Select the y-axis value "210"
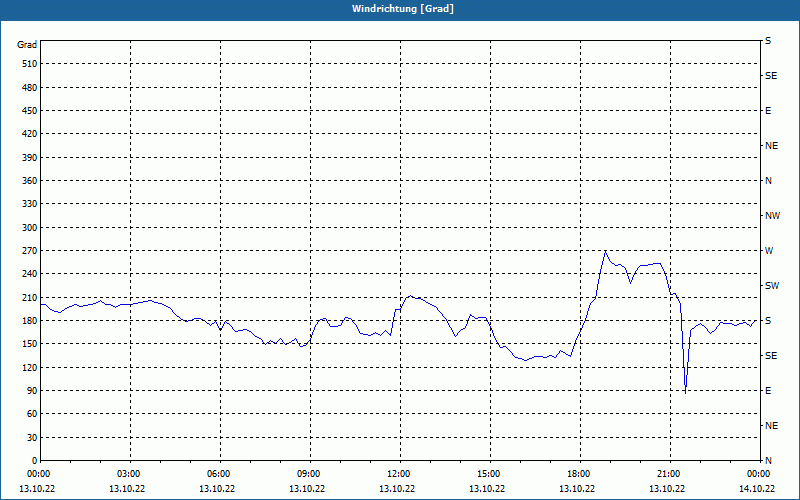This screenshot has width=800, height=500. [30, 297]
